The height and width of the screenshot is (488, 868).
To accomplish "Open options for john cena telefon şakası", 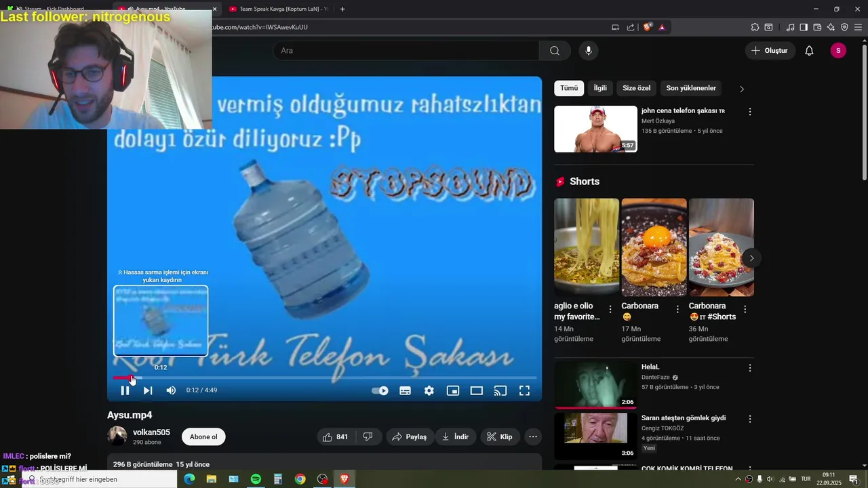I will click(x=749, y=112).
